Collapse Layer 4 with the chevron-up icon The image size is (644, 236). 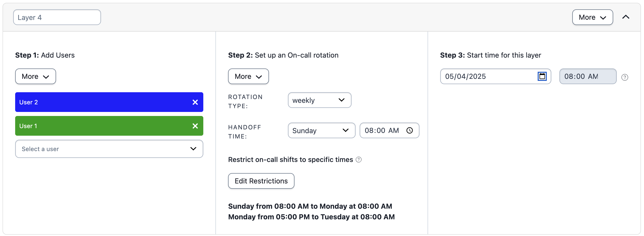pyautogui.click(x=626, y=17)
